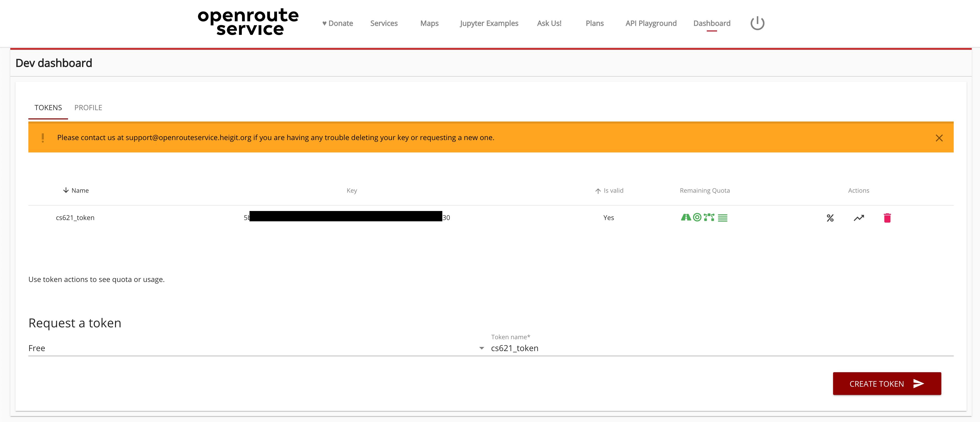Viewport: 980px width, 422px height.
Task: Click the openrouteservice logo
Action: click(x=248, y=22)
